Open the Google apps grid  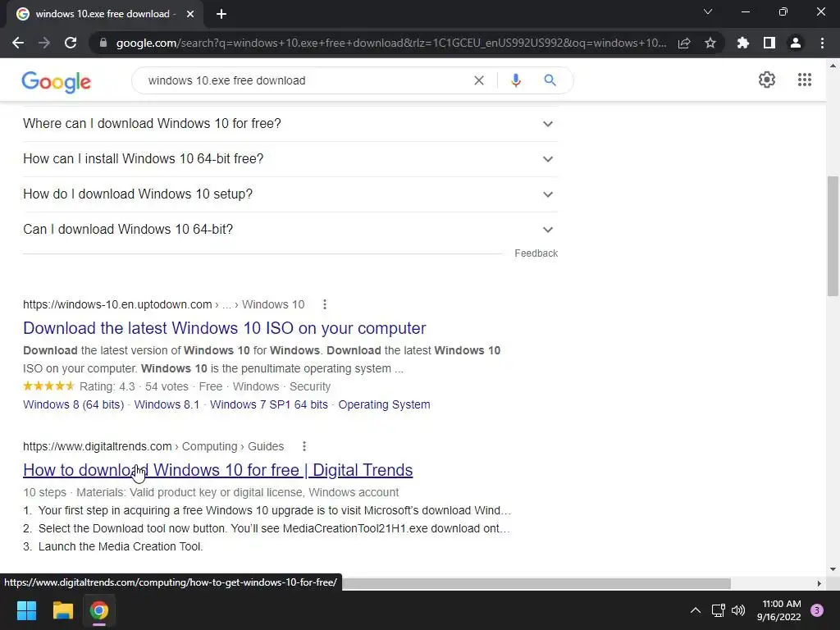804,80
